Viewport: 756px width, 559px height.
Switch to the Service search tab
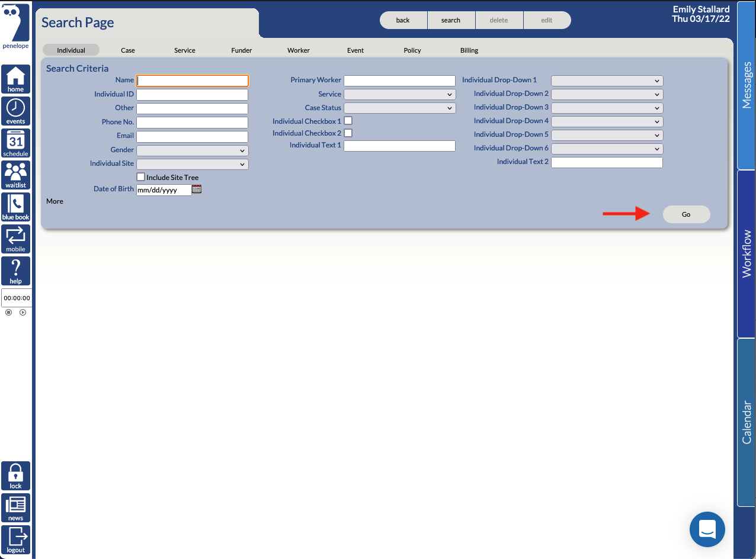coord(185,50)
